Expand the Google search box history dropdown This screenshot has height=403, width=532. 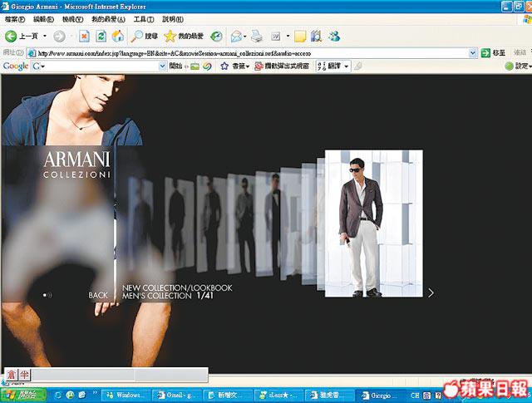pos(163,66)
